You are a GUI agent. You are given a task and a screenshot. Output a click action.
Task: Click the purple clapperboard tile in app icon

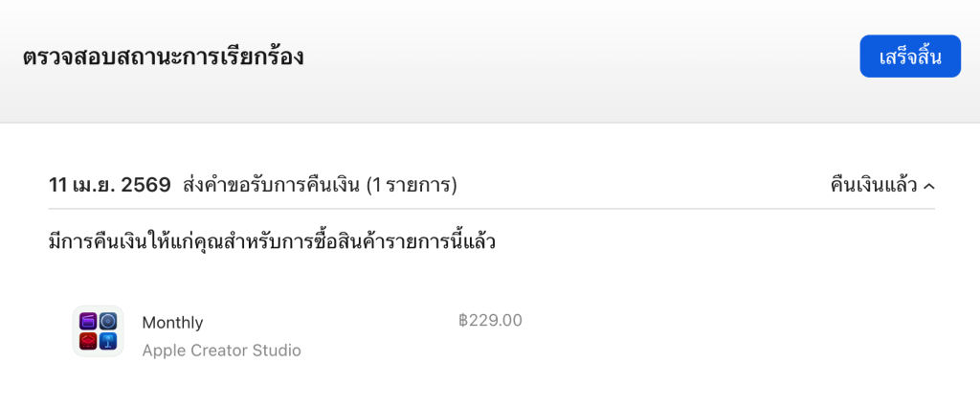(88, 322)
